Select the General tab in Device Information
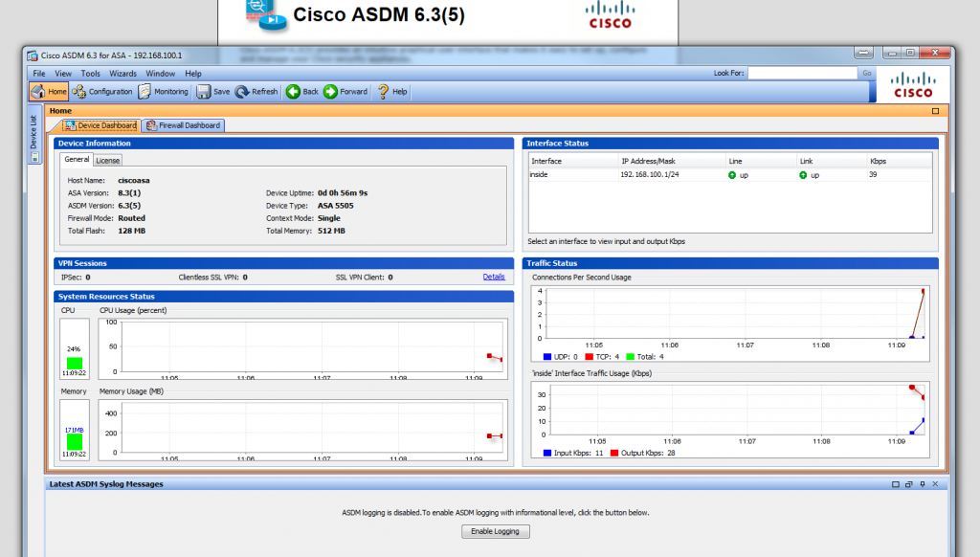Viewport: 980px width, 557px height. click(x=77, y=160)
